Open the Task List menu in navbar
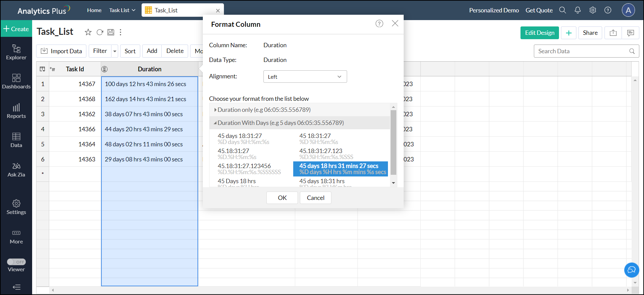644x295 pixels. coord(122,10)
